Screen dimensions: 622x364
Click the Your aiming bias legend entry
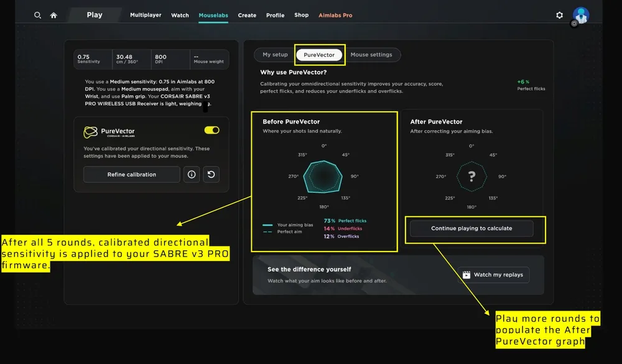tap(287, 225)
